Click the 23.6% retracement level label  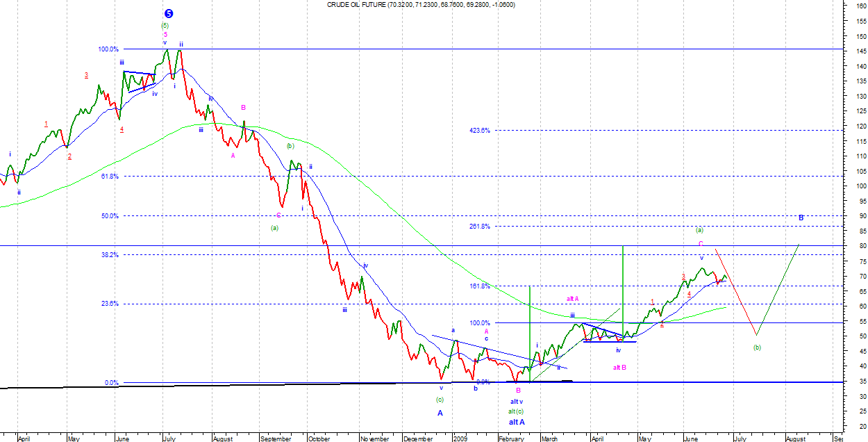click(x=109, y=304)
